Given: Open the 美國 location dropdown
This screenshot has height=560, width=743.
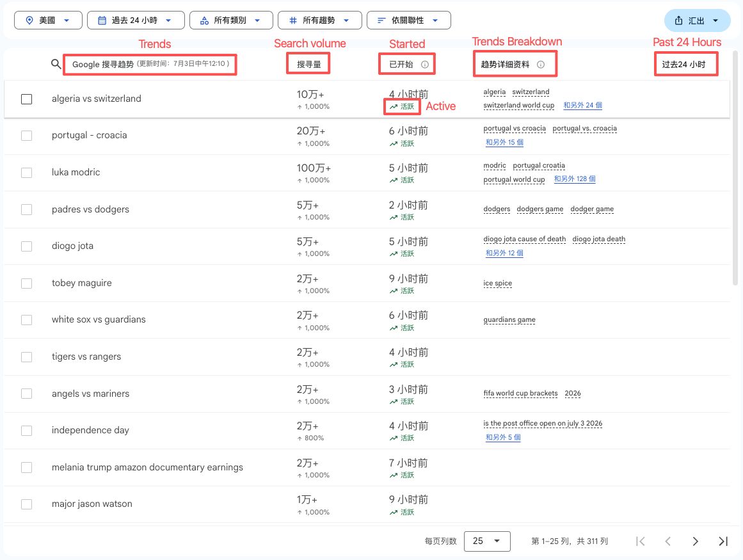Looking at the screenshot, I should point(49,20).
